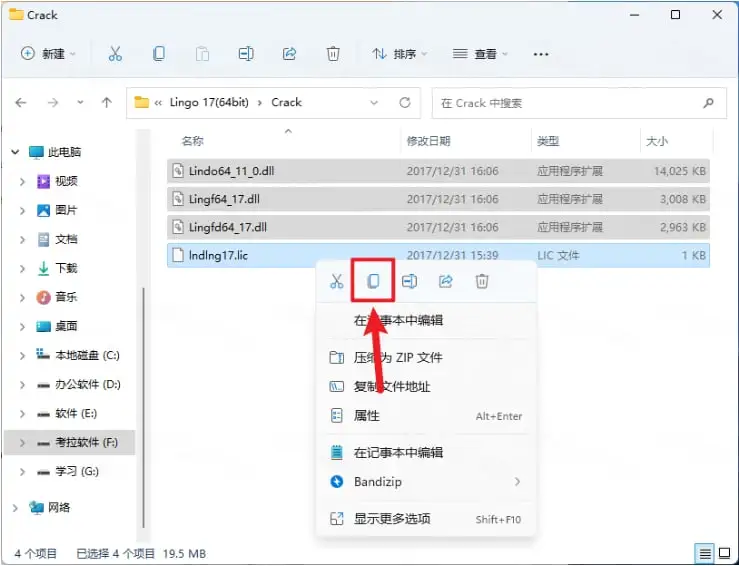Click Lingo 17(64bit) breadcrumb
Screen dimensions: 739x566
(x=209, y=102)
